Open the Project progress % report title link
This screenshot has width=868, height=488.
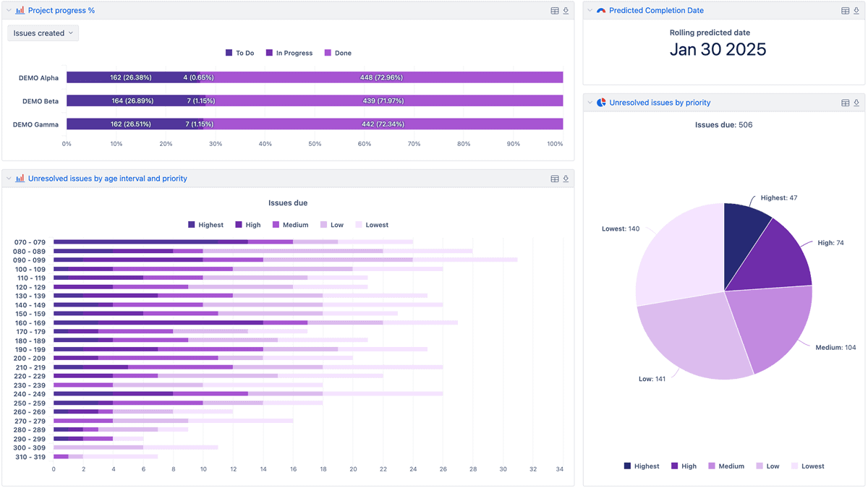coord(61,11)
